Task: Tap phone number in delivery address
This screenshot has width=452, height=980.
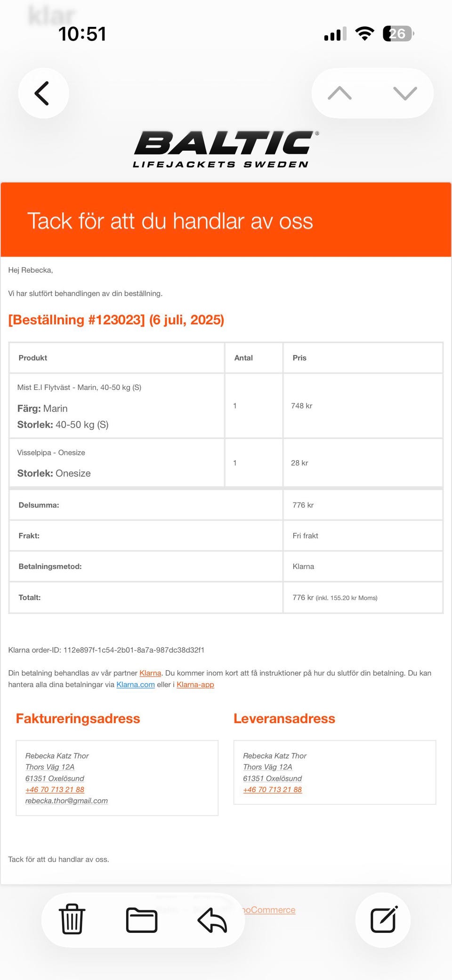Action: (x=272, y=789)
